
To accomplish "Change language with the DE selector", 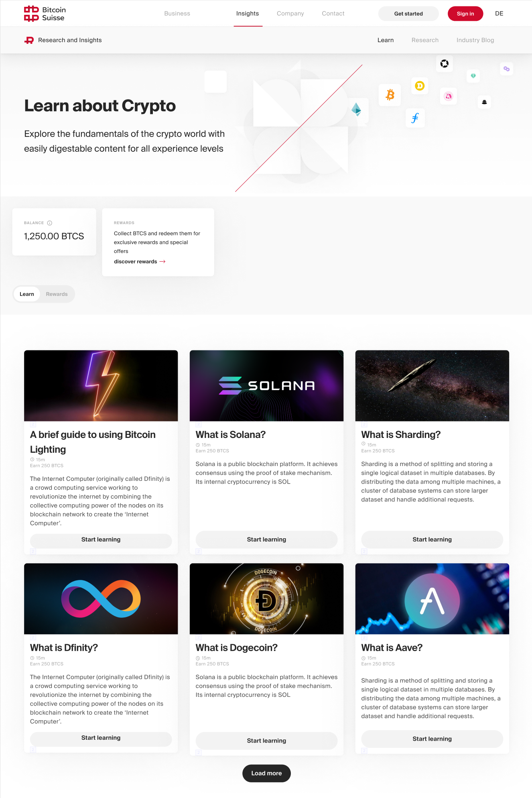I will point(499,14).
